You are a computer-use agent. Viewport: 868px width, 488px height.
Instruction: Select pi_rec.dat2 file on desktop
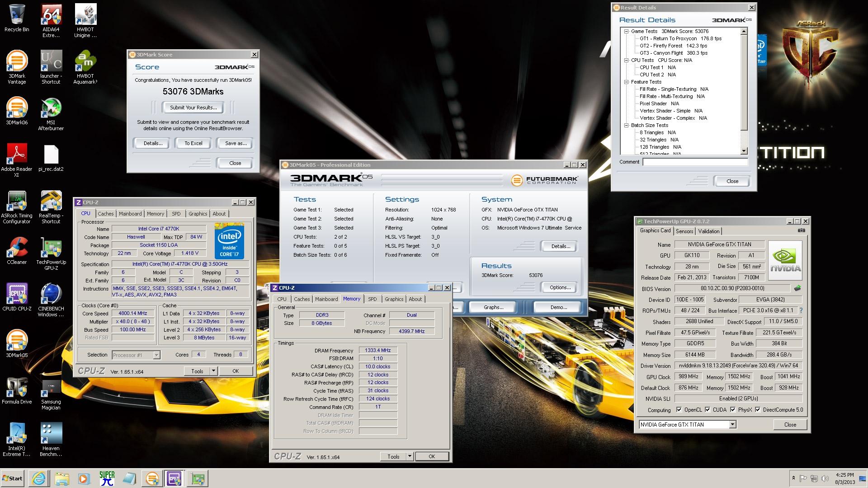(51, 158)
